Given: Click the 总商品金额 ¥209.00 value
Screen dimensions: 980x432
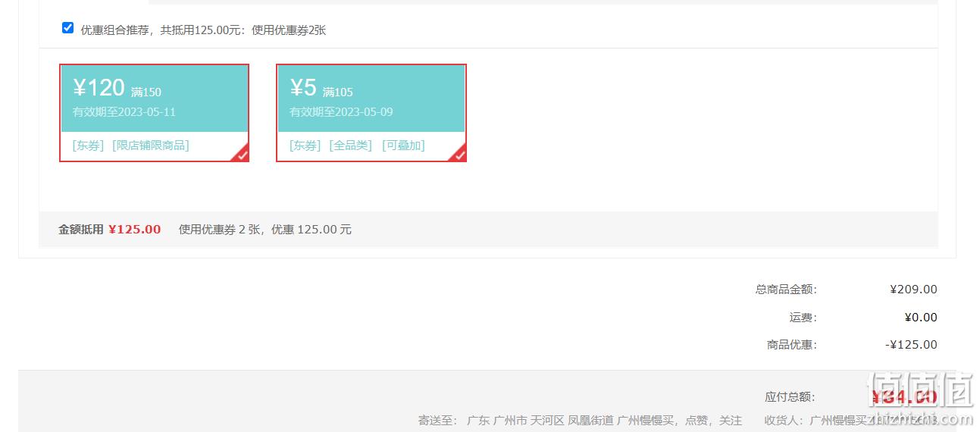Looking at the screenshot, I should [913, 290].
